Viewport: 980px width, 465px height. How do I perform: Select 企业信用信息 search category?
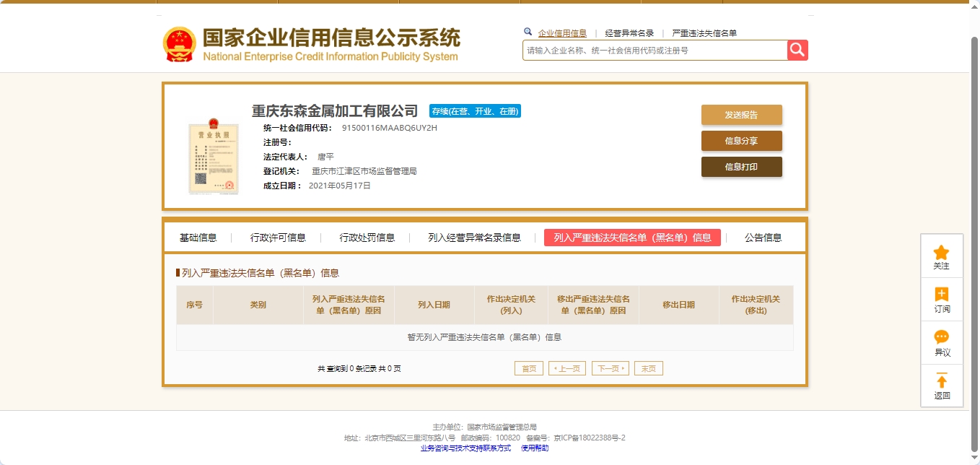pos(562,33)
